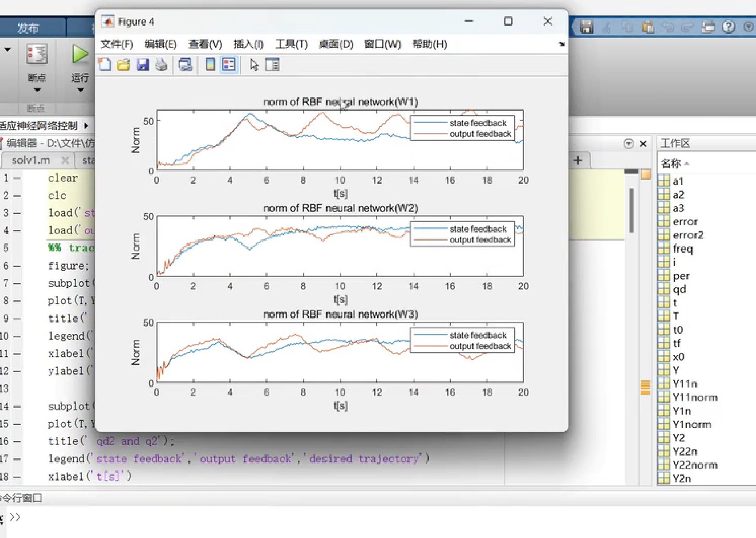Switch to the 发布 ribbon tab
Screen dimensions: 756x538
tap(28, 28)
